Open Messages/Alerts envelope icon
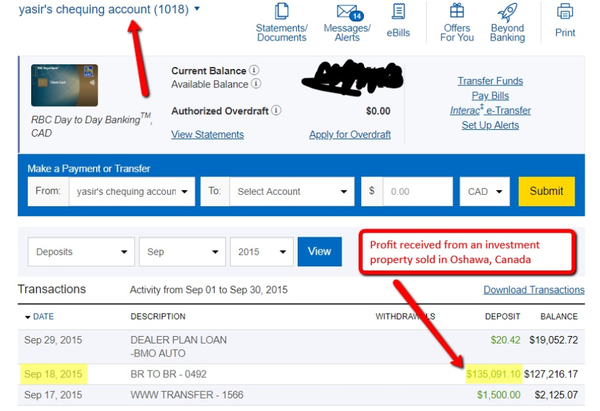 pos(349,12)
